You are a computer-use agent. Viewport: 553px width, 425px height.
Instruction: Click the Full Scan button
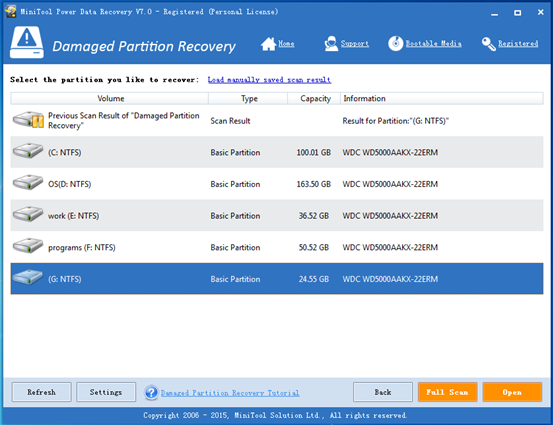[448, 392]
